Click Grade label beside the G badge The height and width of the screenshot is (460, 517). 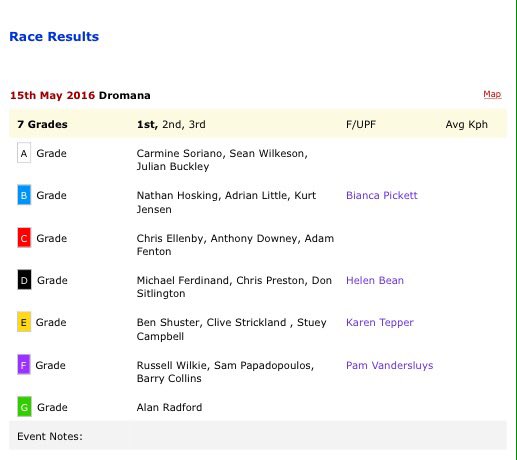pos(52,407)
